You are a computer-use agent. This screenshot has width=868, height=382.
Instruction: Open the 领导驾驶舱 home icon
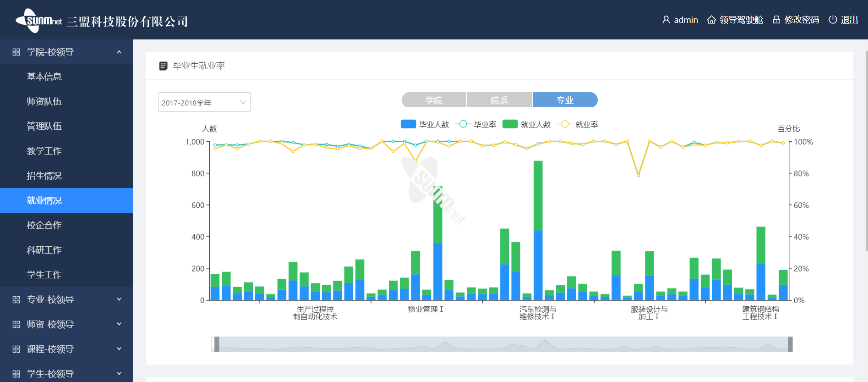(x=711, y=20)
